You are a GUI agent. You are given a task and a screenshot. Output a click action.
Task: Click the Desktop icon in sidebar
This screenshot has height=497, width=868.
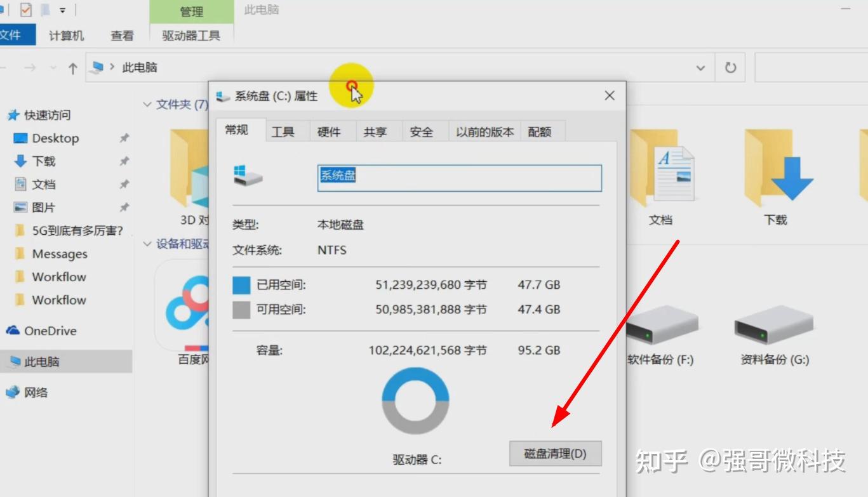pos(20,138)
